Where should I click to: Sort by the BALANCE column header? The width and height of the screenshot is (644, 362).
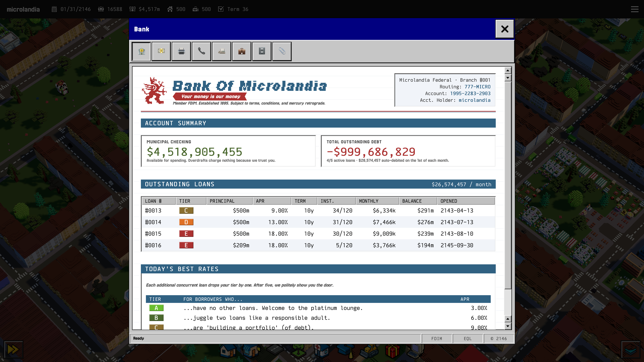click(418, 201)
